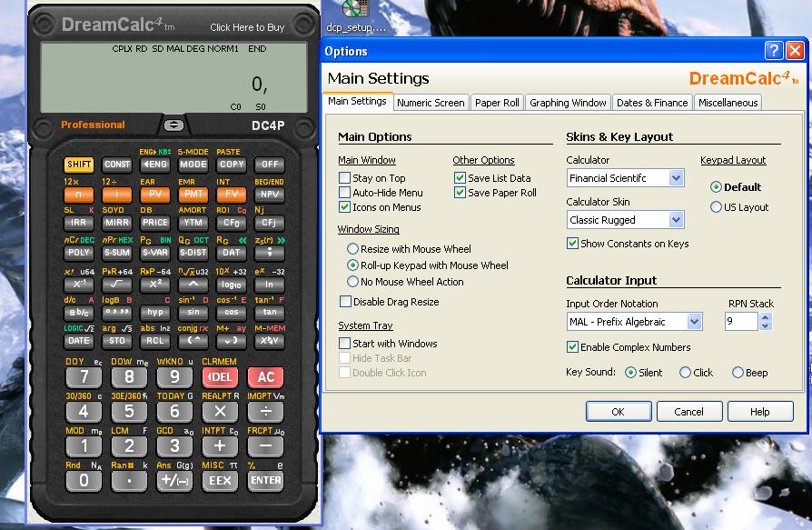The height and width of the screenshot is (530, 812).
Task: Click the +/(–) sign change key
Action: [x=174, y=480]
